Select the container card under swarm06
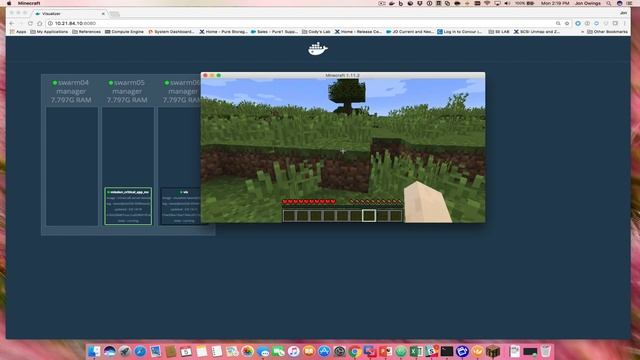The height and width of the screenshot is (360, 640). tap(180, 206)
